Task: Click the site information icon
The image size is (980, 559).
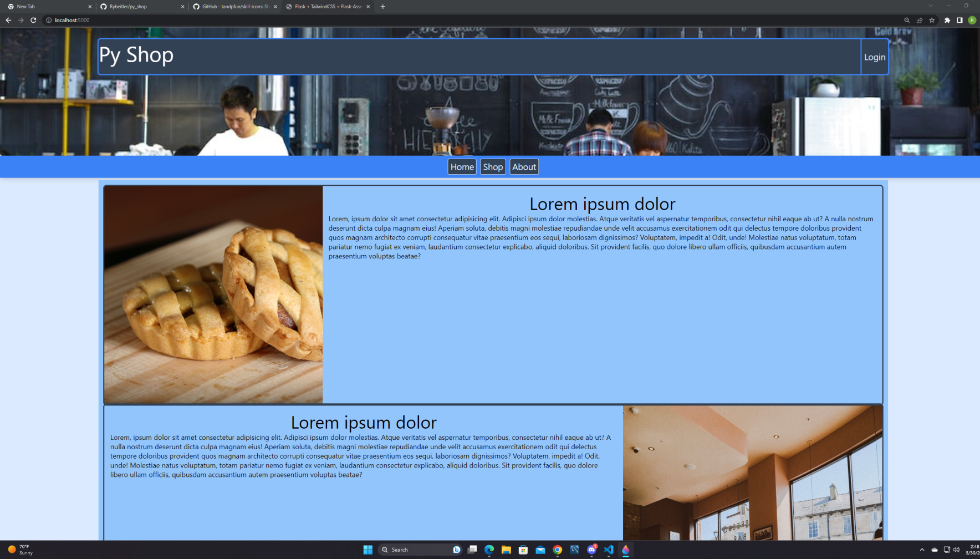Action: click(49, 20)
